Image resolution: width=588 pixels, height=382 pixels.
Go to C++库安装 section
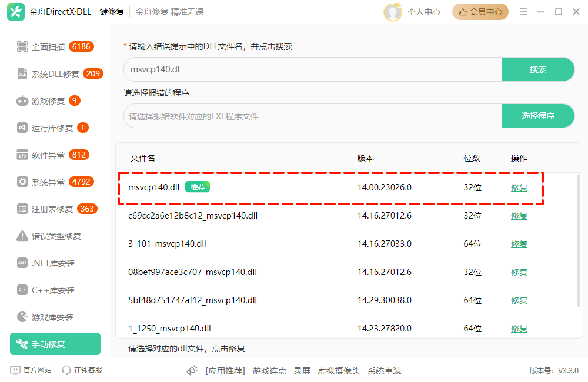tap(55, 290)
